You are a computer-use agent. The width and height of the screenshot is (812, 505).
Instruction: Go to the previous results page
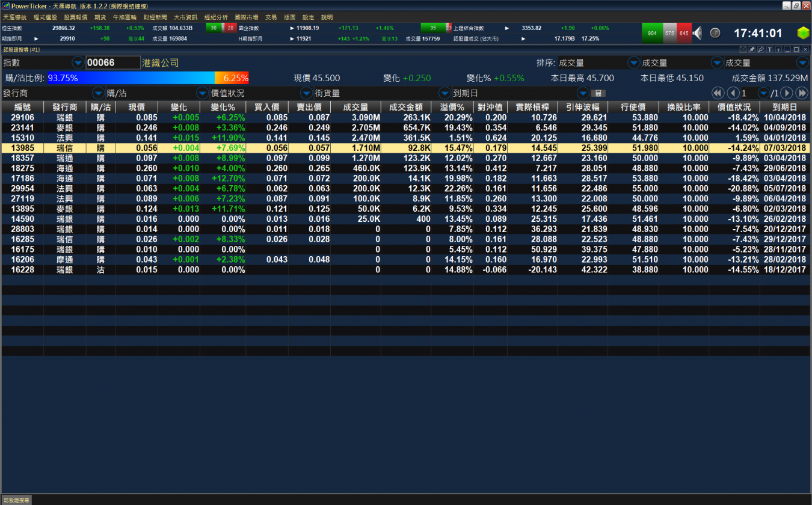pos(733,93)
